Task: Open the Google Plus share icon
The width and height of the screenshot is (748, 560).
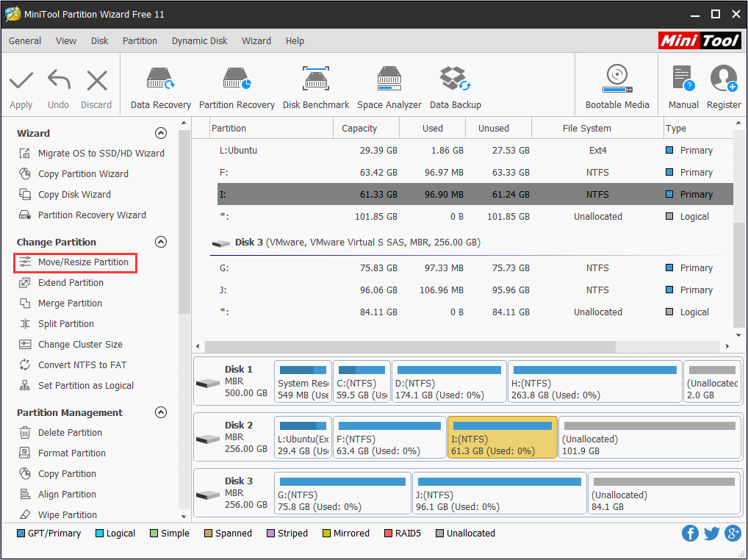Action: coord(733,534)
